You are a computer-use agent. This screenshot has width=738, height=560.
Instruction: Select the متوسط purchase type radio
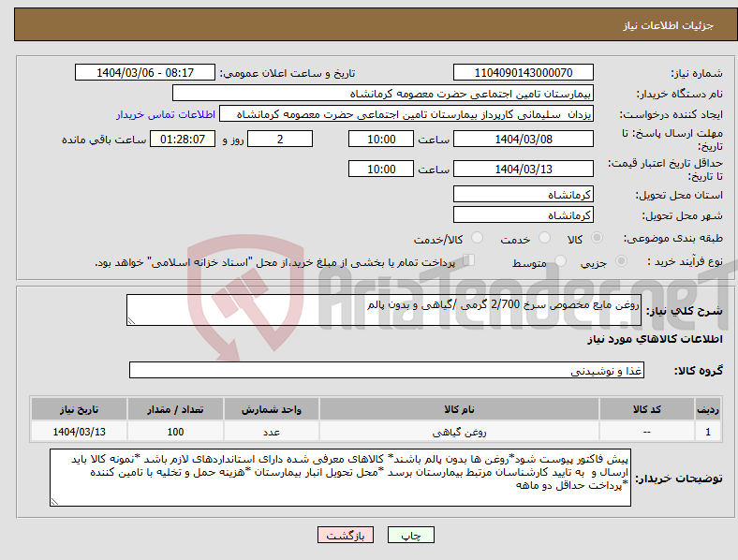point(560,260)
